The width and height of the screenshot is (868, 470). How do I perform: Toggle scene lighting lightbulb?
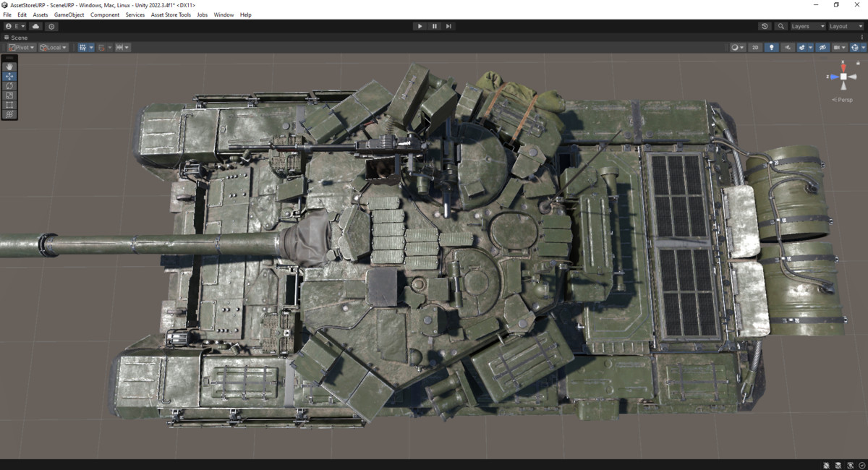pos(772,48)
